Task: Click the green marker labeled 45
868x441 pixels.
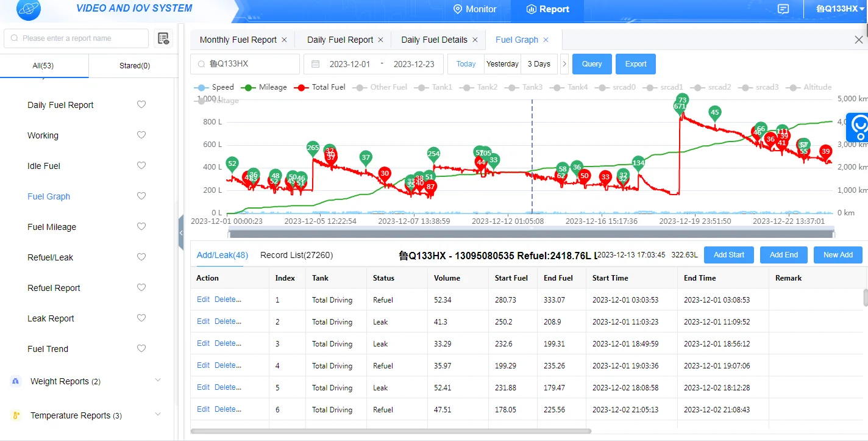Action: (x=715, y=114)
